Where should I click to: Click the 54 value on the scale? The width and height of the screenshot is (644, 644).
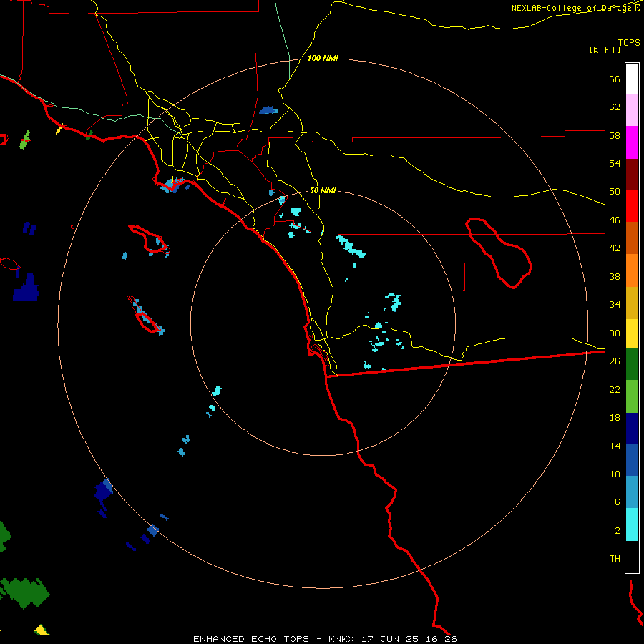pyautogui.click(x=615, y=163)
